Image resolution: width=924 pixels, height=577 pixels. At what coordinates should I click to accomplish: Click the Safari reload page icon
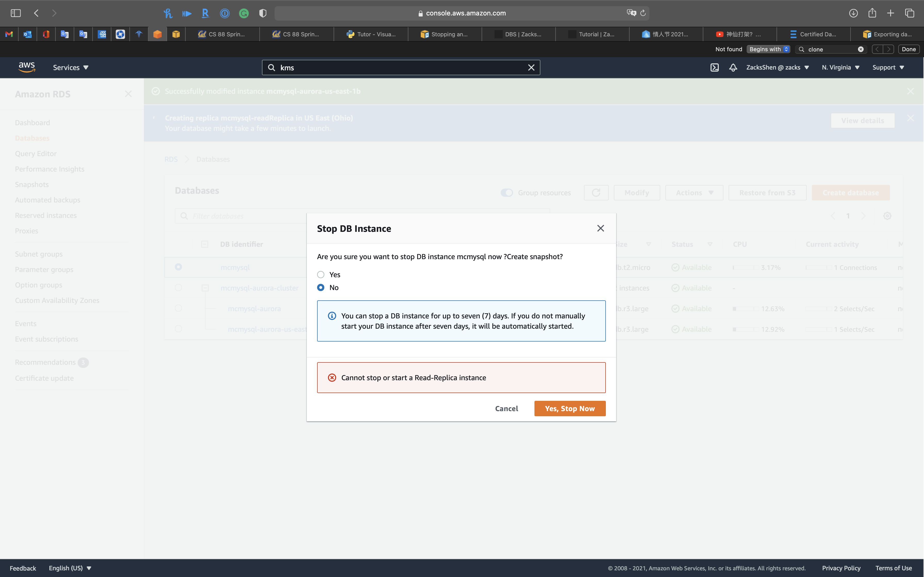[x=643, y=13]
